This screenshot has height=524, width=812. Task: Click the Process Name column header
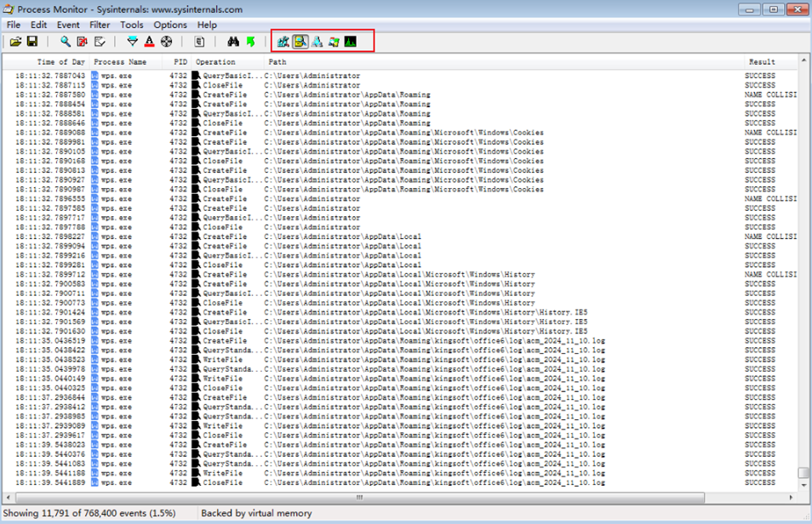tap(120, 62)
